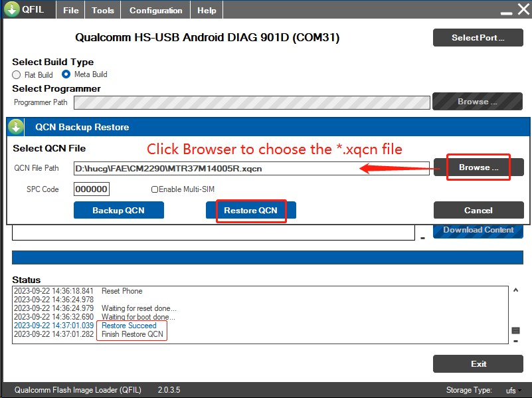
Task: Cancel the QCN Backup Restore dialog
Action: [478, 211]
